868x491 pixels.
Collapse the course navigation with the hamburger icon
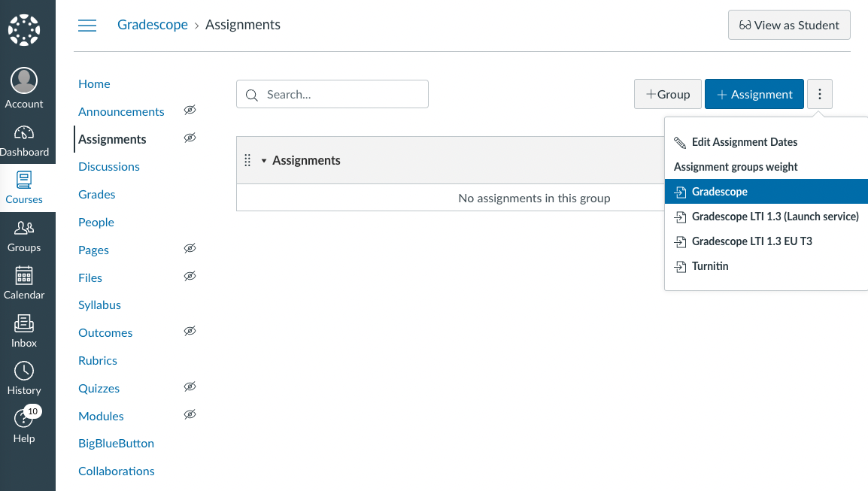tap(86, 25)
